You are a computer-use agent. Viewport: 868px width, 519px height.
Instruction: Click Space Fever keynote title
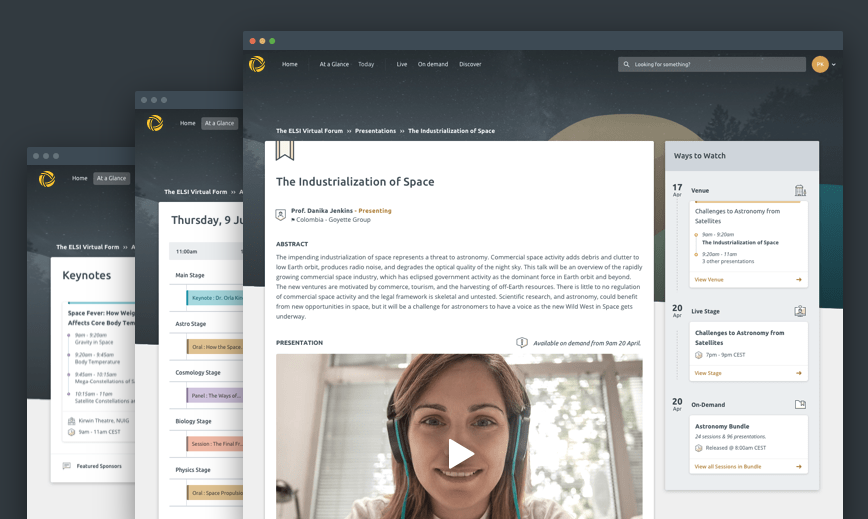coord(101,318)
